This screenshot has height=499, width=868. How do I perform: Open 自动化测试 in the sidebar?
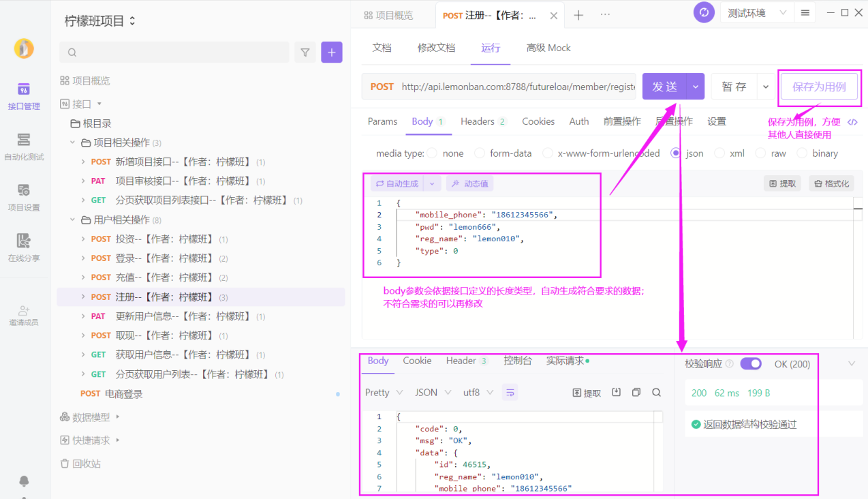coord(24,147)
